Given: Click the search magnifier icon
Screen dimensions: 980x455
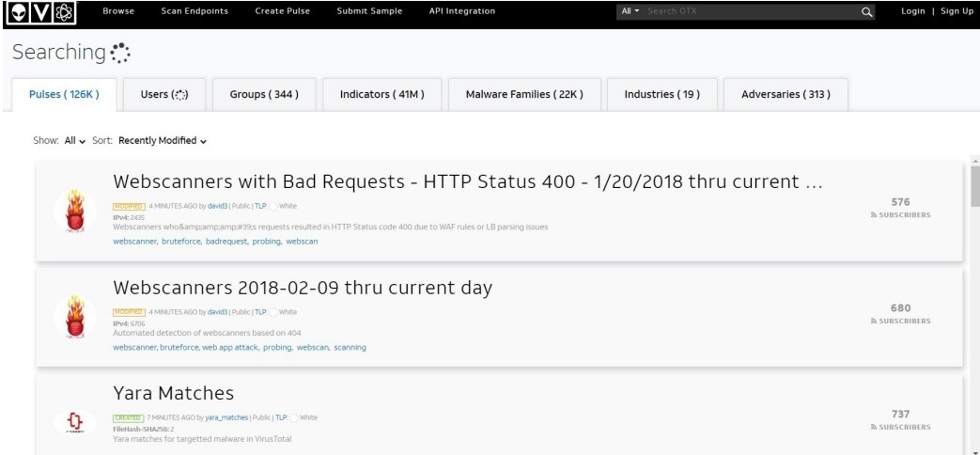Looking at the screenshot, I should [865, 12].
